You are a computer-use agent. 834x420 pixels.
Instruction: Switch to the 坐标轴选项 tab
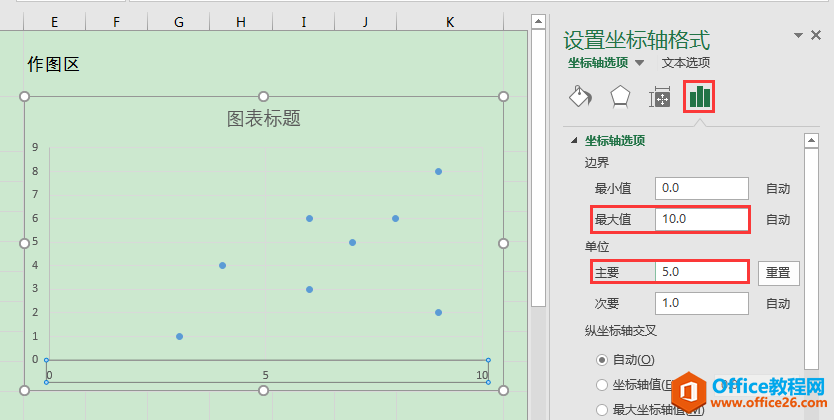[x=598, y=62]
